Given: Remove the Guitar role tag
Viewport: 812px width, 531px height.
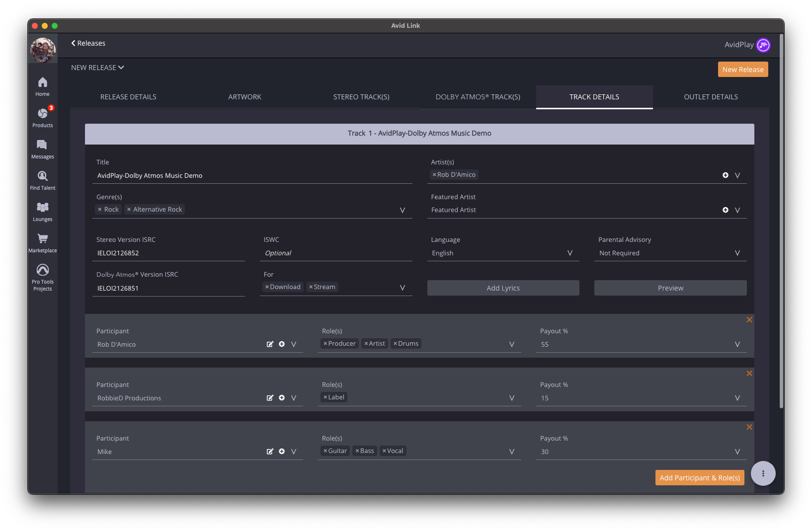Looking at the screenshot, I should [325, 451].
